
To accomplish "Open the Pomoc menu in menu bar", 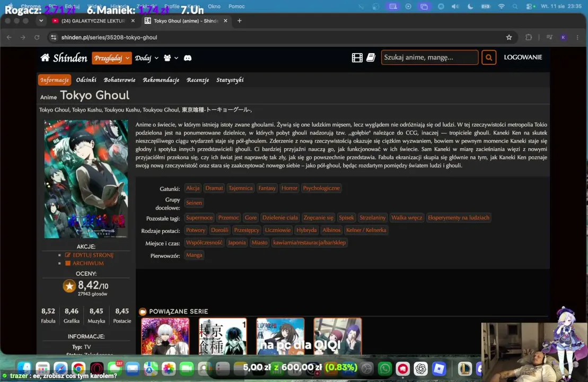I will [236, 6].
